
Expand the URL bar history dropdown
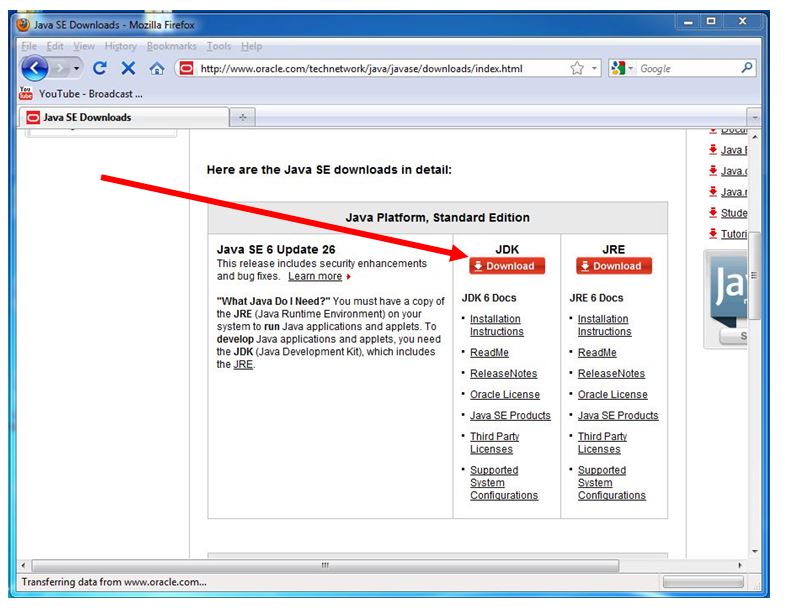tap(595, 69)
